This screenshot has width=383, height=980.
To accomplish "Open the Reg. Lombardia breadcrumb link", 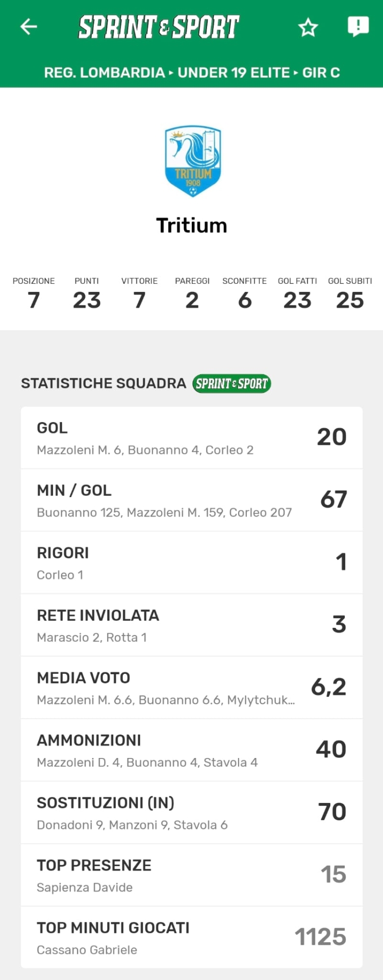I will [104, 72].
